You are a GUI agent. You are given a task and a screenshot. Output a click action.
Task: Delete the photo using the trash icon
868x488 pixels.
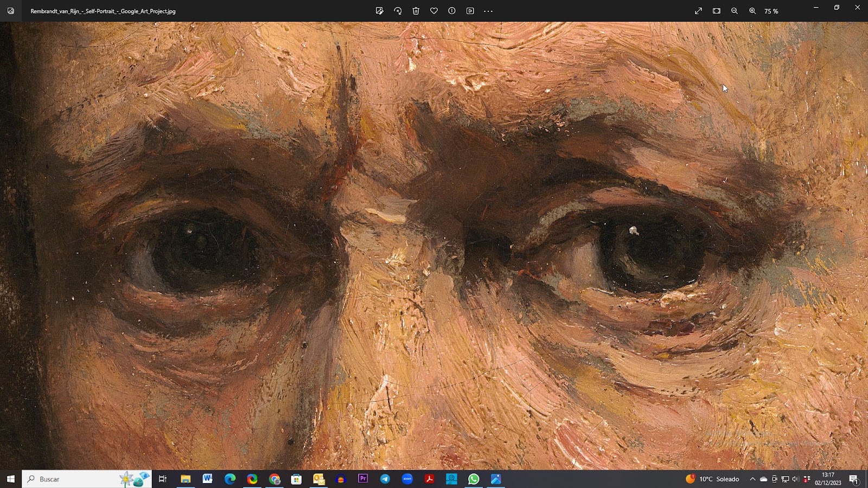pos(416,11)
